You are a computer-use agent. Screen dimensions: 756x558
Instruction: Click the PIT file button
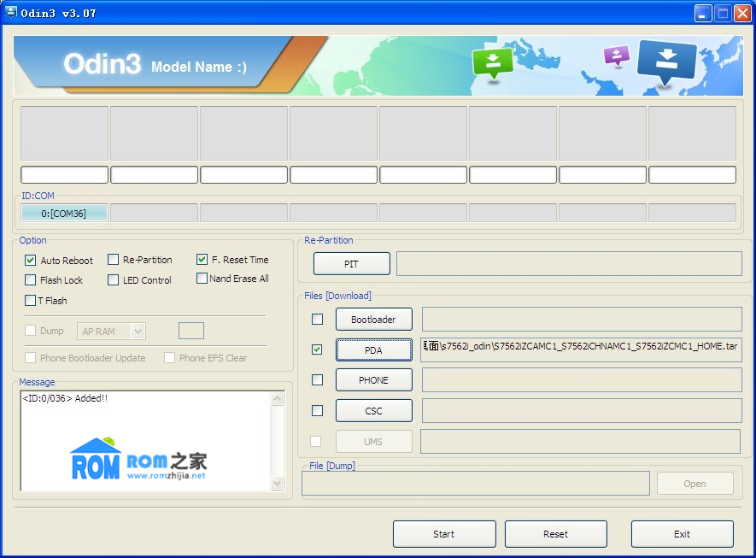pos(351,264)
